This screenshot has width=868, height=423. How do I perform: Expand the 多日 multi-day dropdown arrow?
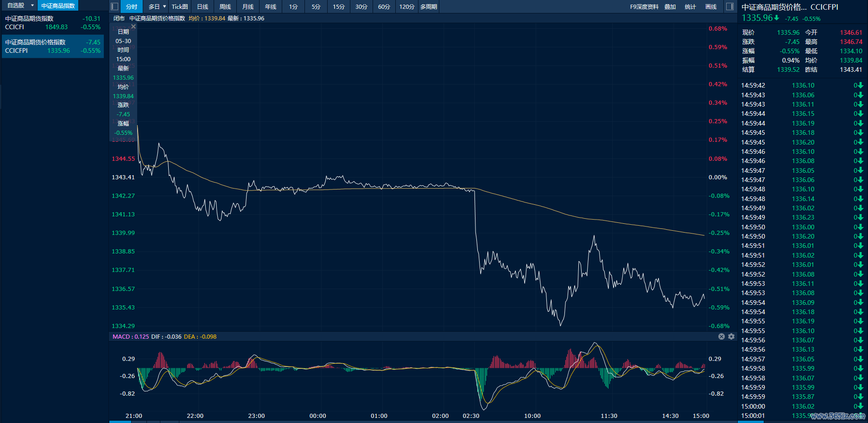pyautogui.click(x=165, y=6)
